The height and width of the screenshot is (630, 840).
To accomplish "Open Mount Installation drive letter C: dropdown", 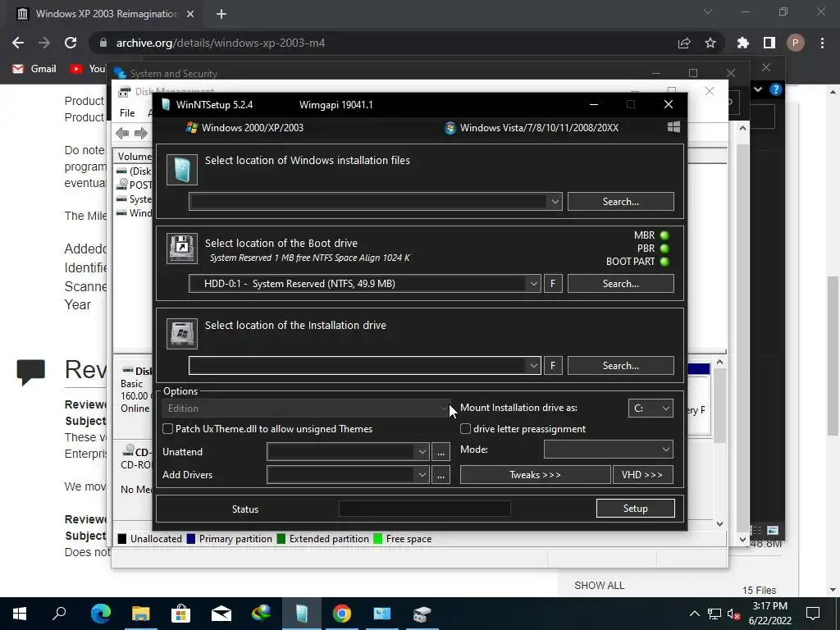I will (651, 408).
